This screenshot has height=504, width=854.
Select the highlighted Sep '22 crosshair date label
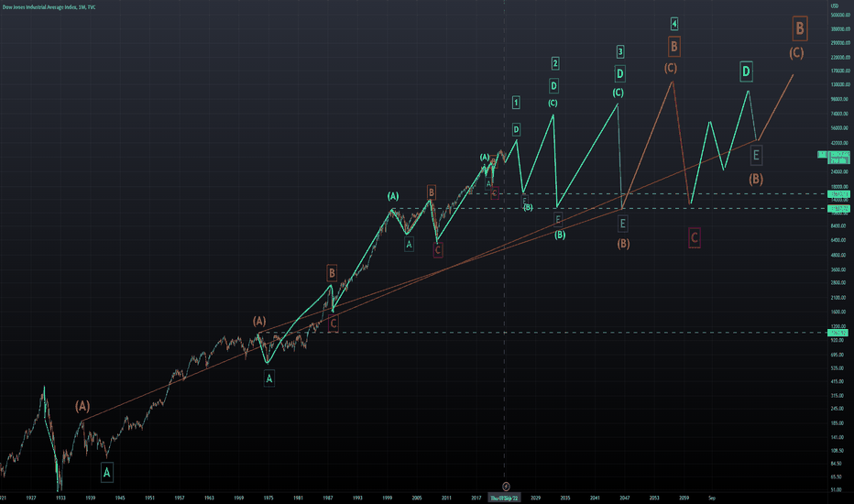(x=504, y=498)
